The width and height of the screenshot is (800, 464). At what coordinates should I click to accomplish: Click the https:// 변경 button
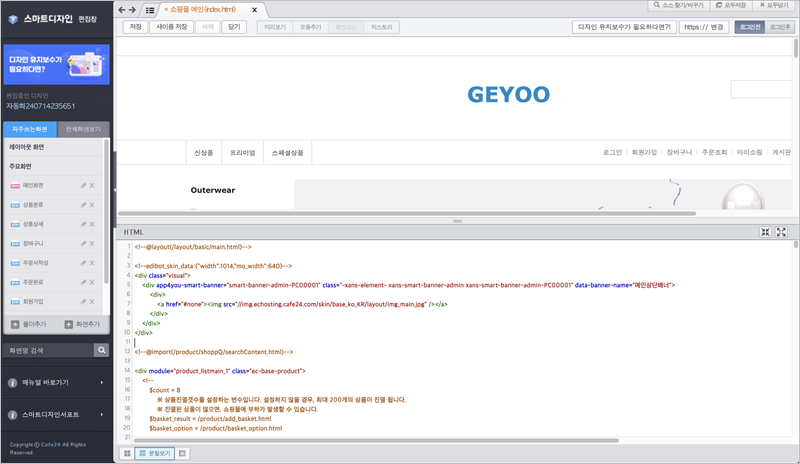(704, 27)
